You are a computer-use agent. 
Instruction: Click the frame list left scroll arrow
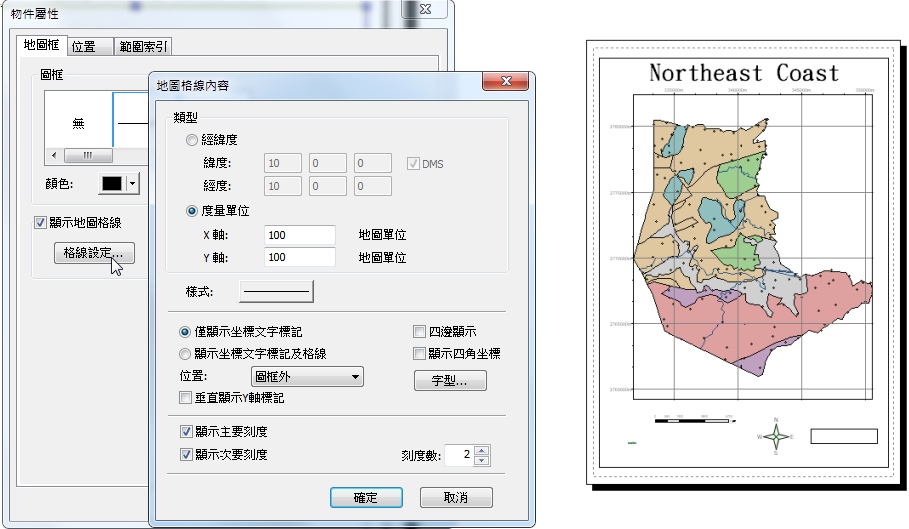pyautogui.click(x=53, y=156)
